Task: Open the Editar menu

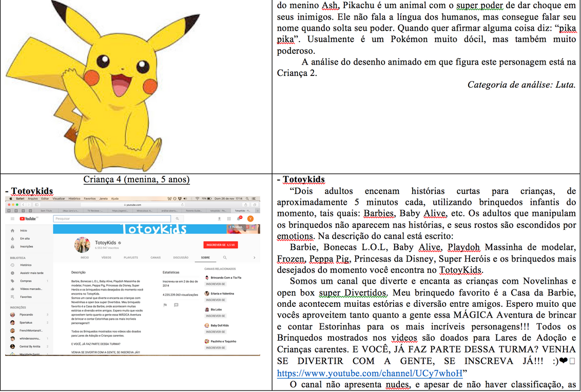Action: [x=45, y=199]
